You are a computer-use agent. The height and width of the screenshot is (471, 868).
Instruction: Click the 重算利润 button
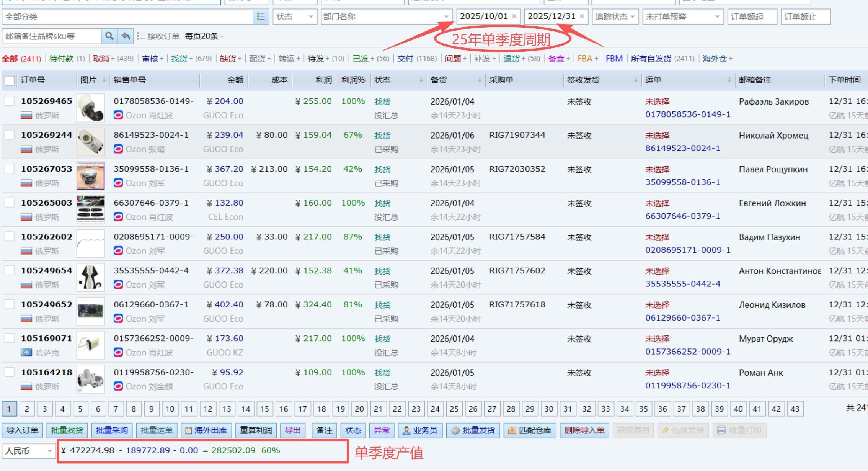coord(256,430)
